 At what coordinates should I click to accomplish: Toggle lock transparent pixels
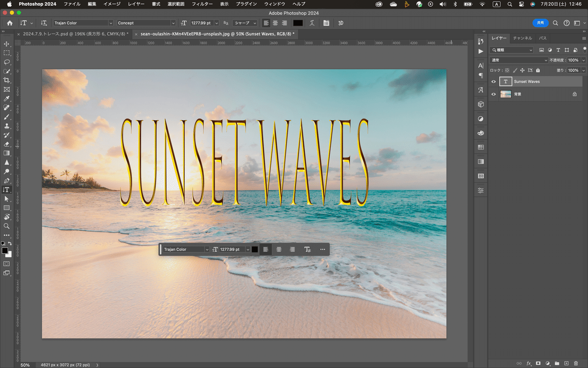point(507,70)
